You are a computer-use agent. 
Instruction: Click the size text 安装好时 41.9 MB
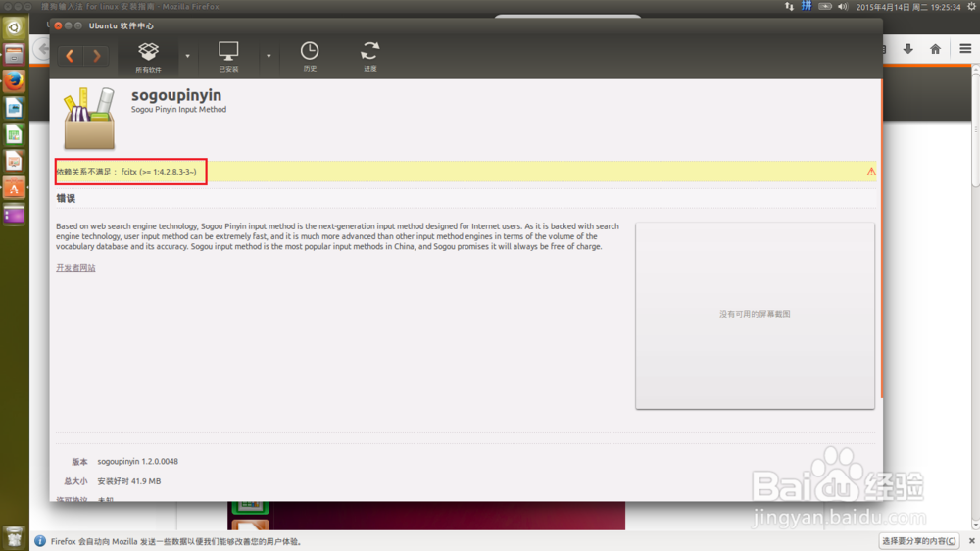pyautogui.click(x=128, y=481)
